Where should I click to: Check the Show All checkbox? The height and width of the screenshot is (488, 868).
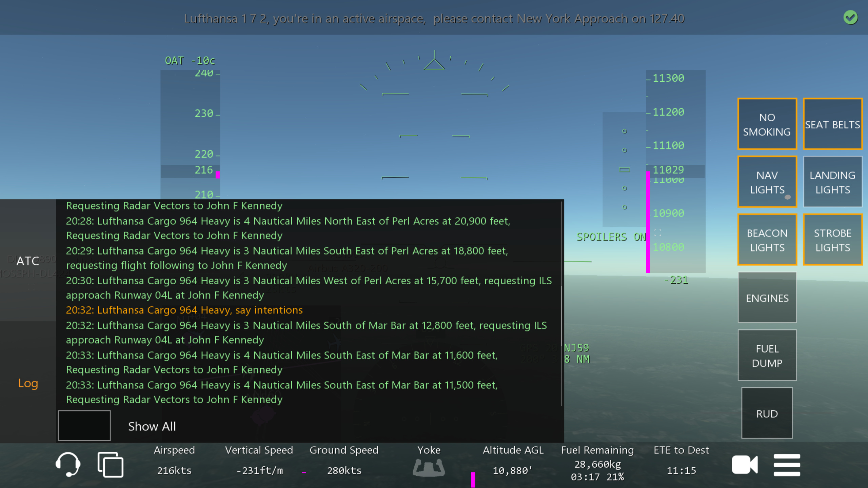coord(84,426)
